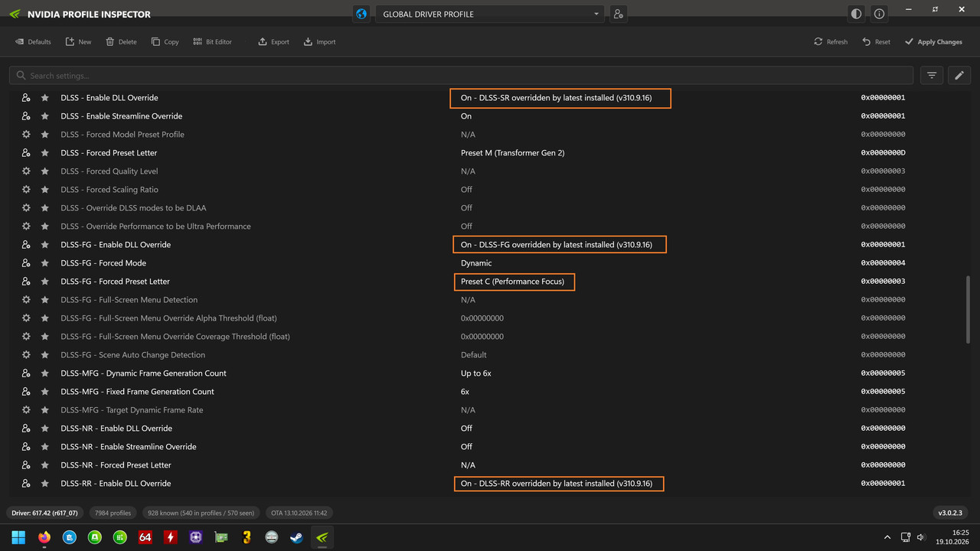
Task: Focus the Search settings field
Action: pos(461,75)
